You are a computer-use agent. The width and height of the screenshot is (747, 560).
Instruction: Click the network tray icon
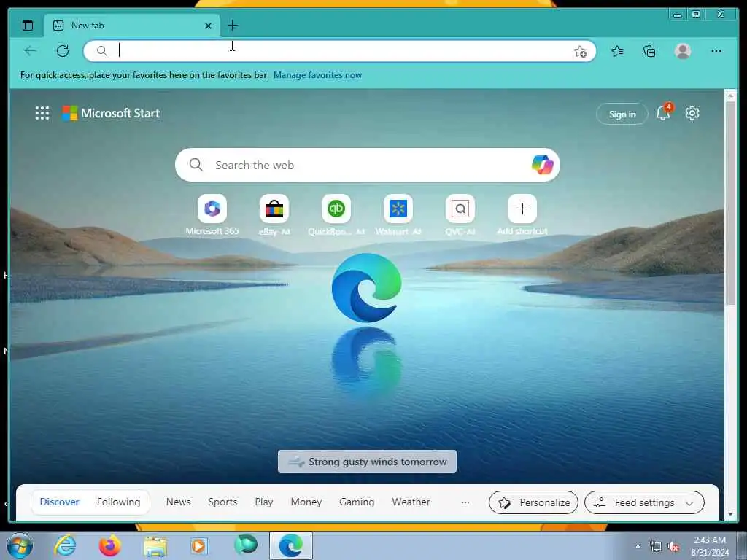(x=656, y=546)
